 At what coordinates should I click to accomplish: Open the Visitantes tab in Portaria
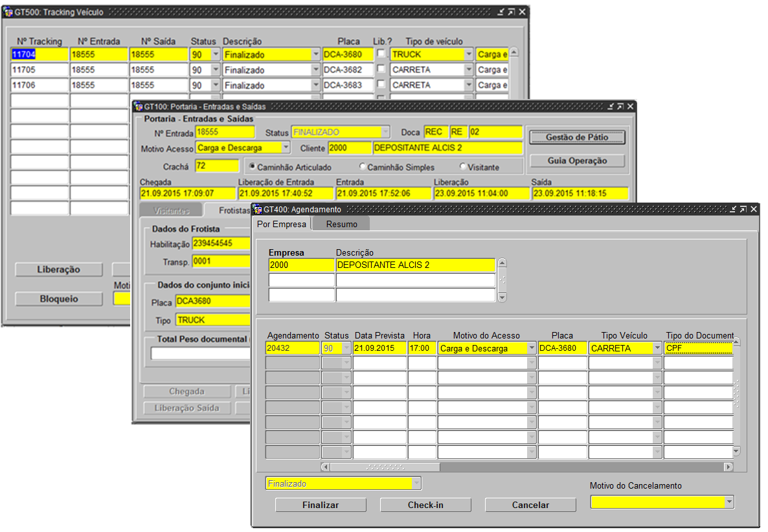[x=172, y=210]
